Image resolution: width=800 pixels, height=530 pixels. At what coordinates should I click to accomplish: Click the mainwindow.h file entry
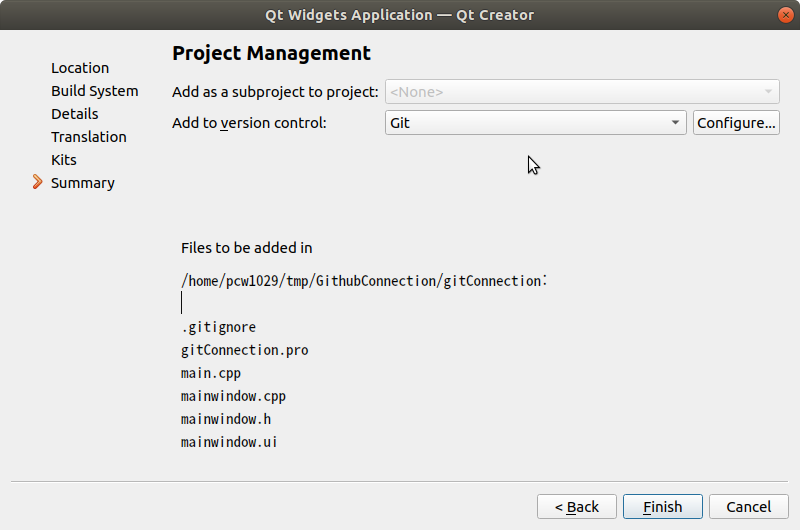point(225,419)
